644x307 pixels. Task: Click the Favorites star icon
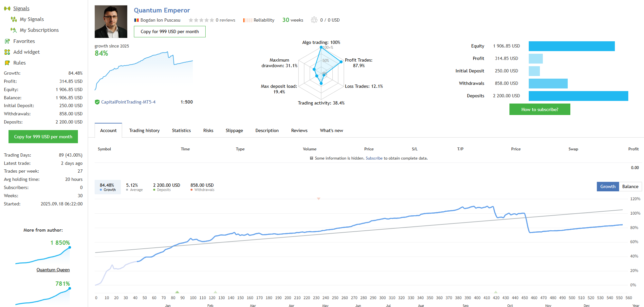[x=7, y=41]
